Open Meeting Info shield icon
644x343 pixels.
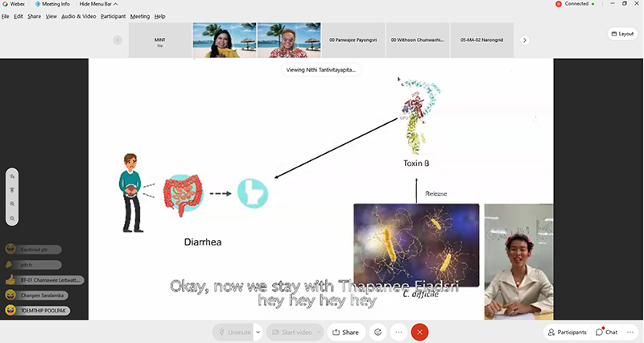click(x=38, y=4)
